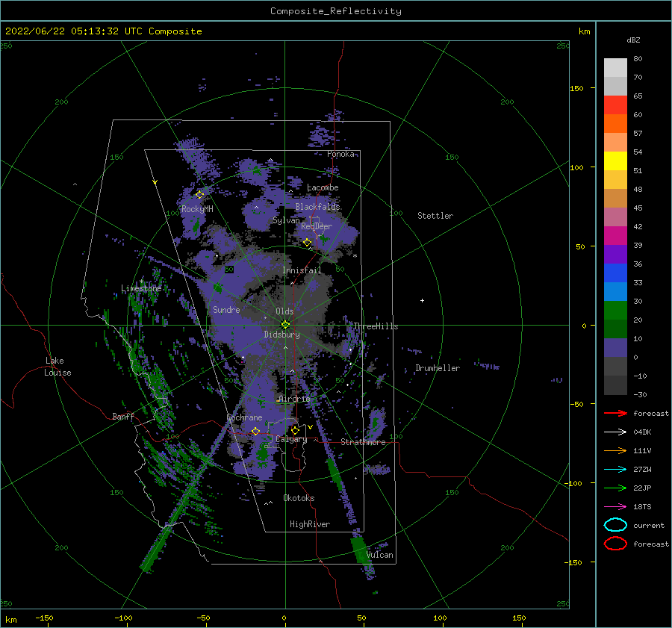This screenshot has height=628, width=672.
Task: Click the red forecast ellipse legend icon
Action: coord(615,544)
